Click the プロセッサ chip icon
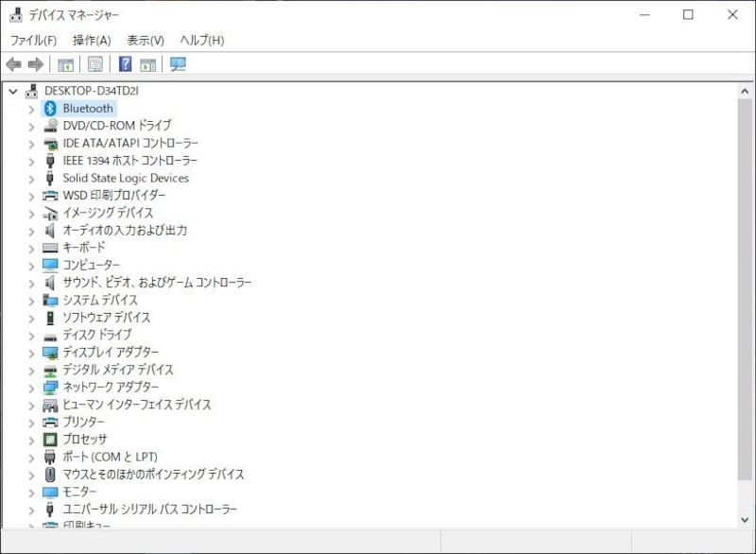756x554 pixels. [x=51, y=440]
